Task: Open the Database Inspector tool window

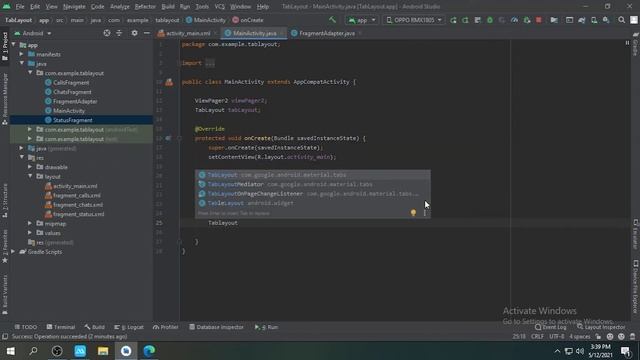Action: point(216,327)
